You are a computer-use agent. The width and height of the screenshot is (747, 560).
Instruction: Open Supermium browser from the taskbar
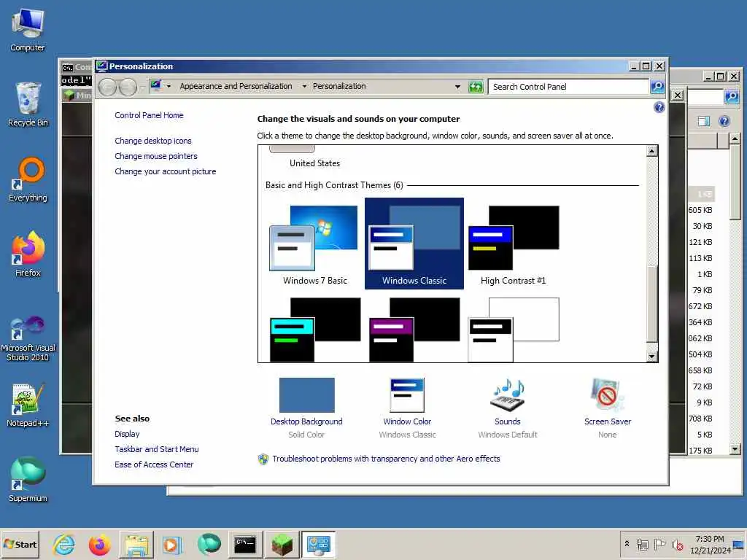coord(209,545)
